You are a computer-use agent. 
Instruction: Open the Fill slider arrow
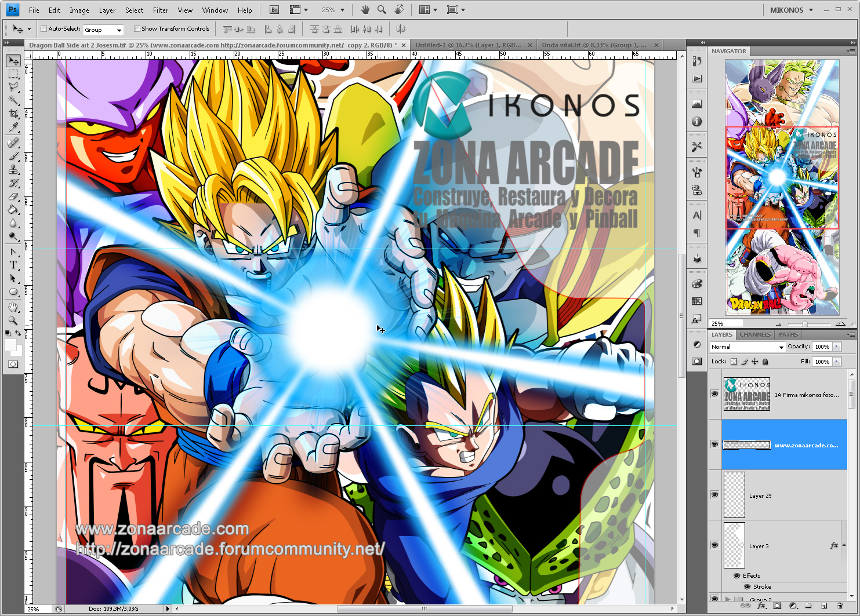[x=837, y=362]
